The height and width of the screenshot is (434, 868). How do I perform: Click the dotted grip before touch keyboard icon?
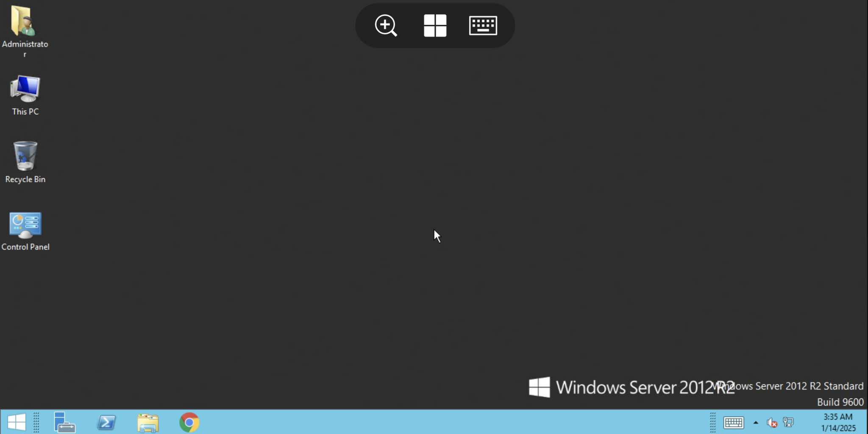coord(713,422)
